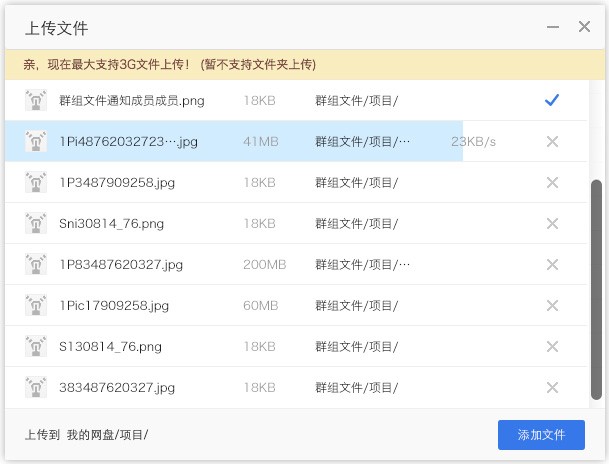Screen dimensions: 609x464
Task: Click file type icon for 1Pic17909258.jpg
Action: [36, 306]
